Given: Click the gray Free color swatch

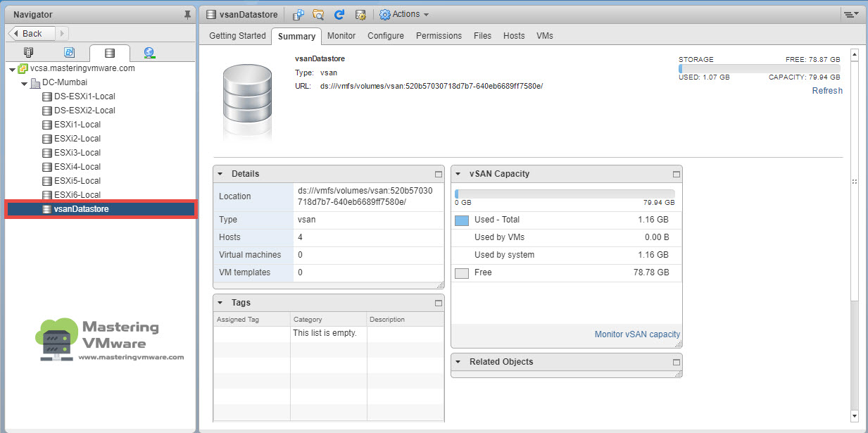Looking at the screenshot, I should (462, 273).
